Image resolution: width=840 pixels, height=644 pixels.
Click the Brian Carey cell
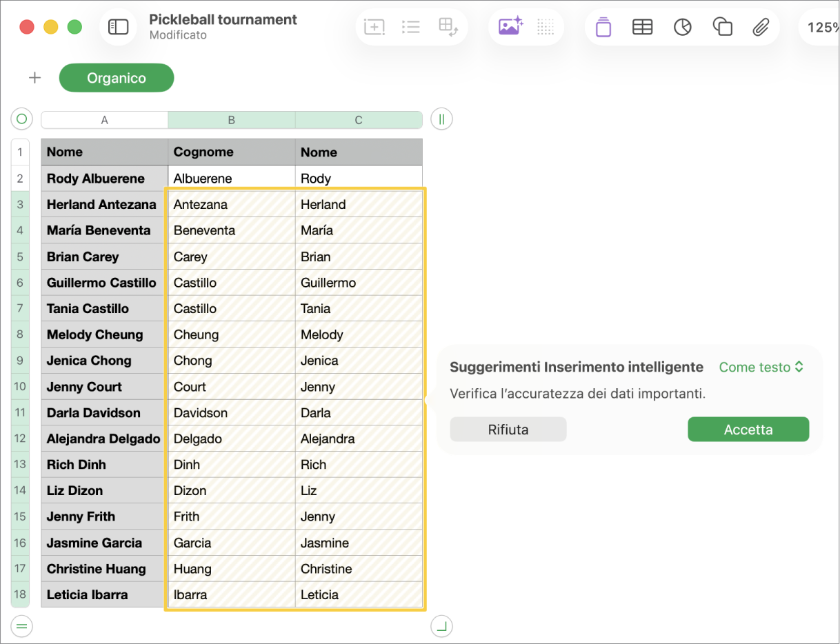coord(105,256)
